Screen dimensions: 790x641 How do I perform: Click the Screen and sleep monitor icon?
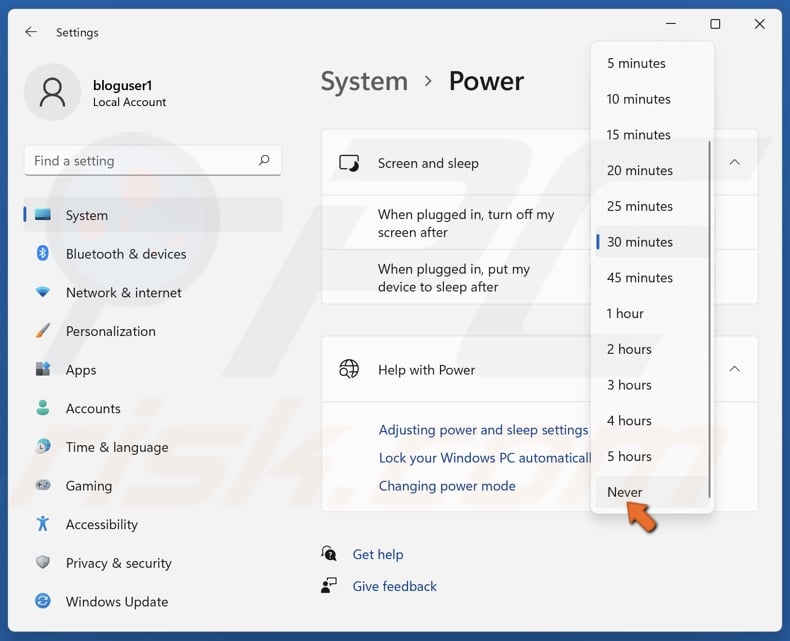click(x=349, y=163)
